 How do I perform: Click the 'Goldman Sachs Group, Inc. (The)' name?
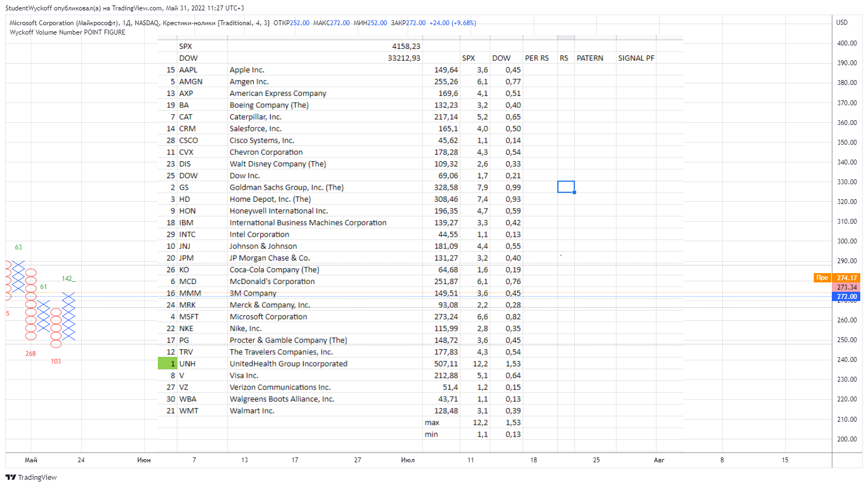287,188
